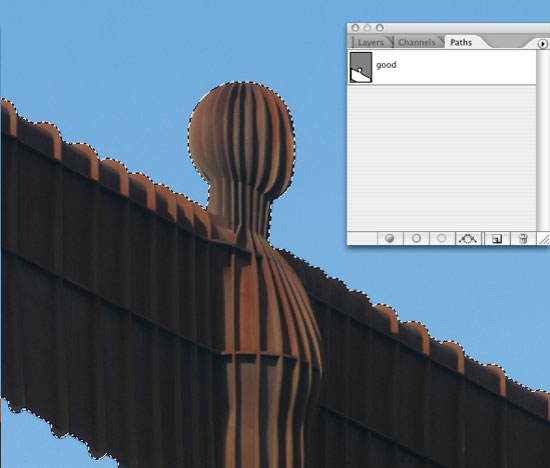
Task: Click the palette zoom window button
Action: 380,28
